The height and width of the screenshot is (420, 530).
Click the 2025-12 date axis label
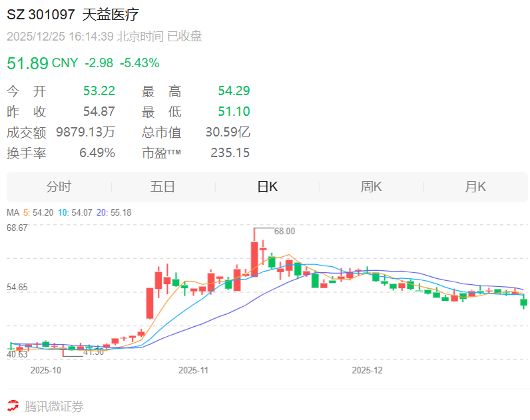pyautogui.click(x=367, y=370)
